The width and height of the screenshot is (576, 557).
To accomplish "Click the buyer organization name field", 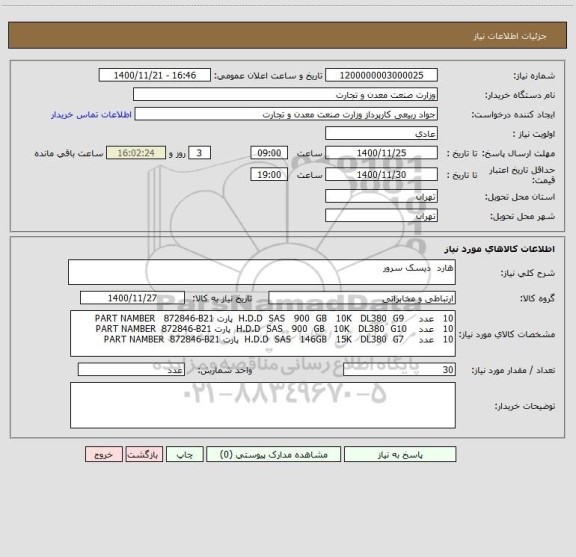I will click(285, 94).
